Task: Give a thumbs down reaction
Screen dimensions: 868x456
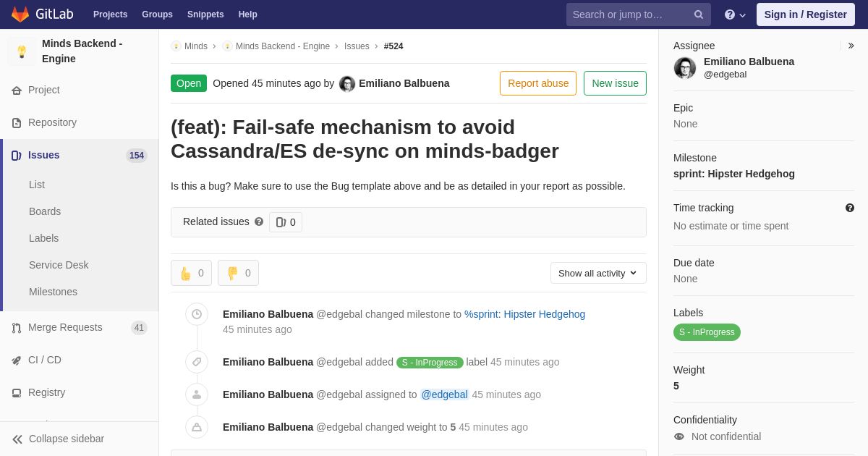Action: point(238,273)
